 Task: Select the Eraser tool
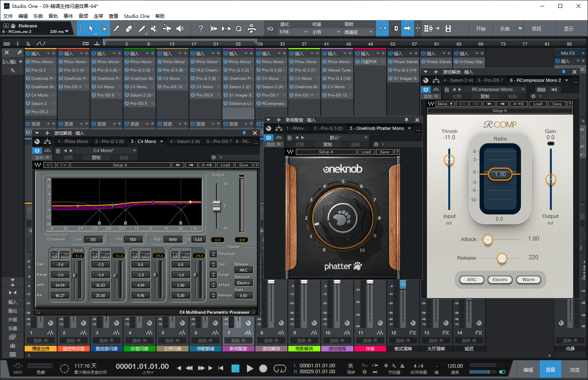pos(129,29)
